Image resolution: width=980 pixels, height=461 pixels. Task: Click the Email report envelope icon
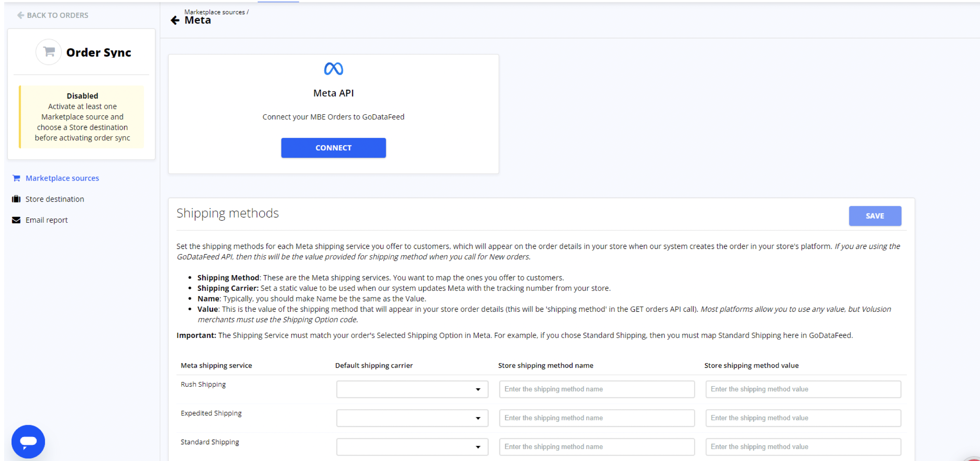(16, 220)
